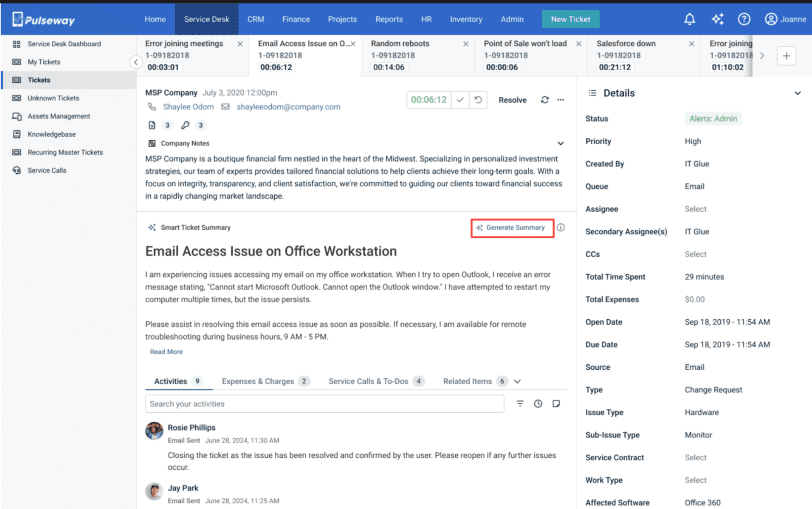Refresh the ticket view
The height and width of the screenshot is (509, 812).
(545, 100)
